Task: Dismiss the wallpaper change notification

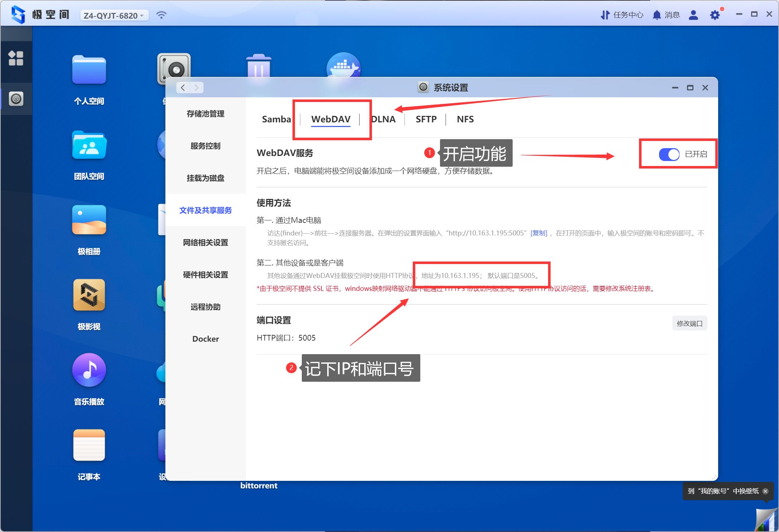Action: pos(766,491)
